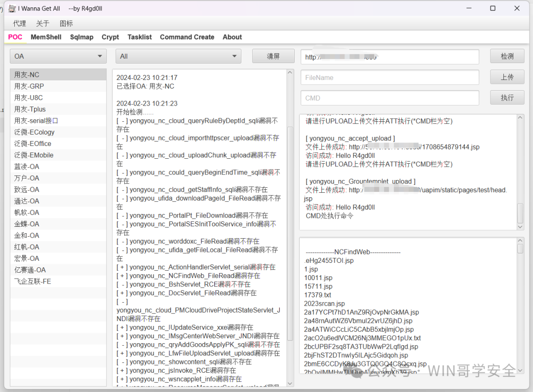Click the yongyou_nc_jsInvoke_RCE result line
533x392 pixels.
(x=176, y=371)
